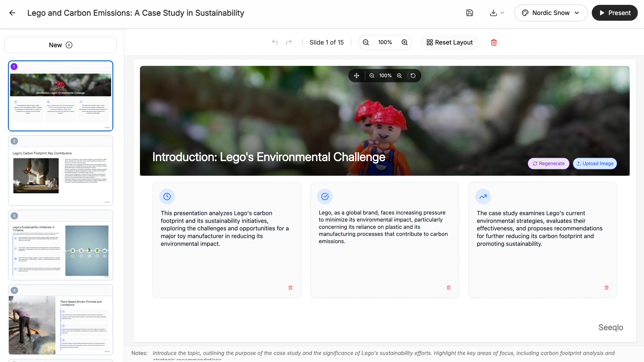Viewport: 644px width, 362px height.
Task: Zoom out the header image
Action: (372, 75)
